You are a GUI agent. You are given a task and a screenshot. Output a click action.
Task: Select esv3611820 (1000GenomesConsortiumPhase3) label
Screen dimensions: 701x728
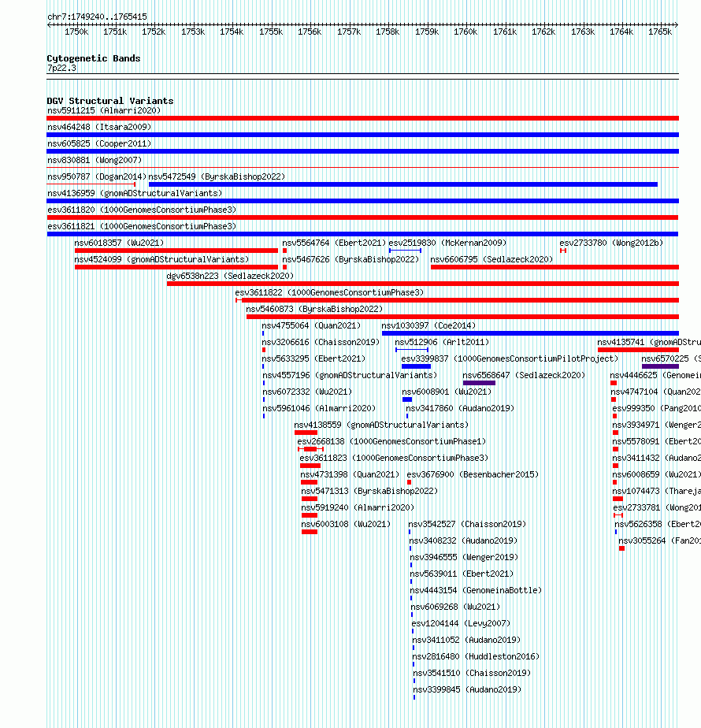(x=142, y=210)
